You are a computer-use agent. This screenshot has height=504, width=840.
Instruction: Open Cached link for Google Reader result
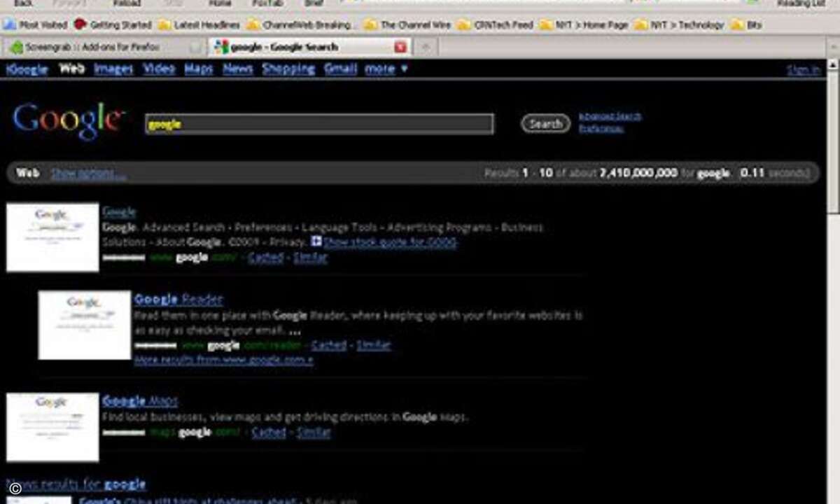[329, 345]
